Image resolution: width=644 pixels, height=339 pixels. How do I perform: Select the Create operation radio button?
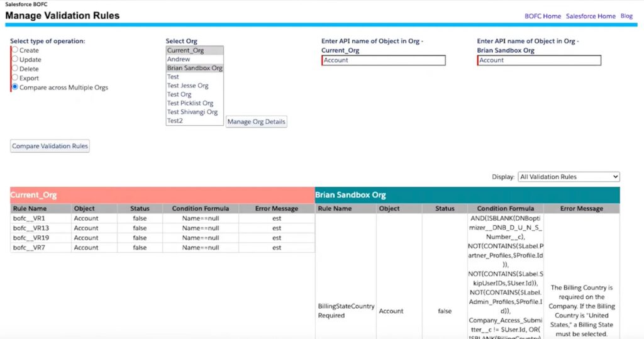15,50
